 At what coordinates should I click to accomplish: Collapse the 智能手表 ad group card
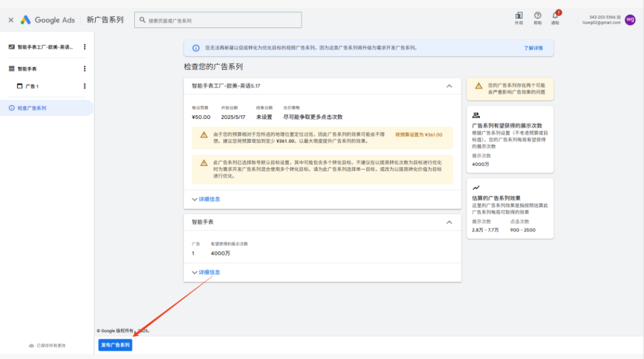coord(449,222)
